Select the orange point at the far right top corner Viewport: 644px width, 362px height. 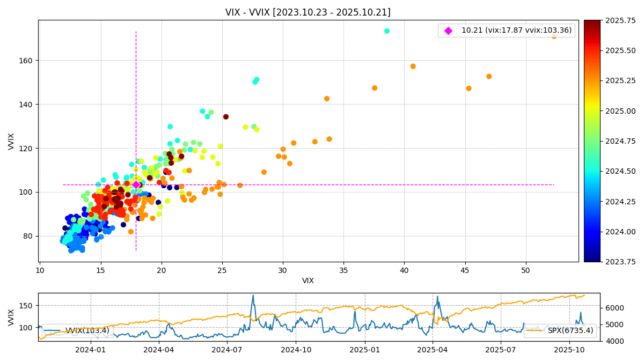point(554,36)
